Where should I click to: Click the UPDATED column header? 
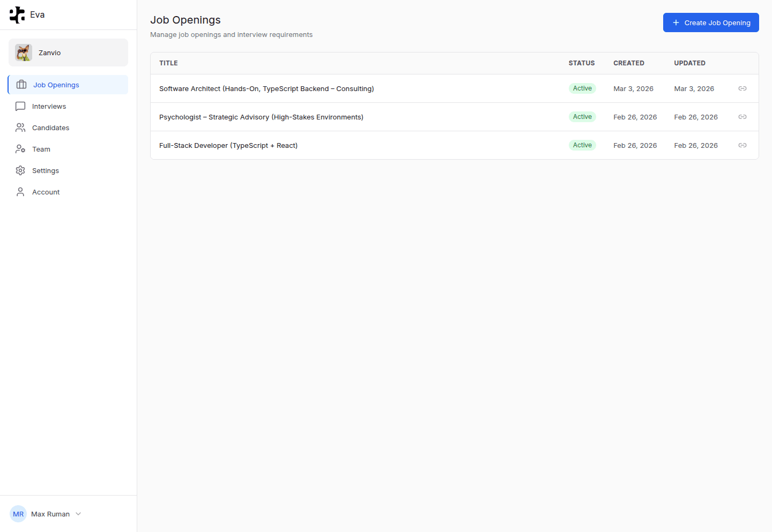[x=689, y=63]
